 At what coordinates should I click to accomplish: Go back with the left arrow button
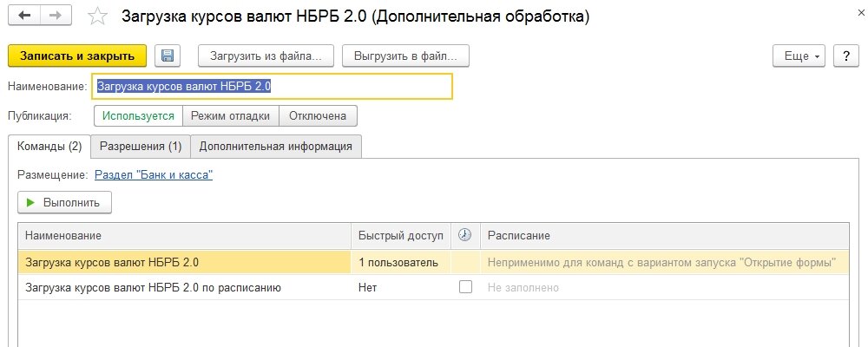coord(23,16)
